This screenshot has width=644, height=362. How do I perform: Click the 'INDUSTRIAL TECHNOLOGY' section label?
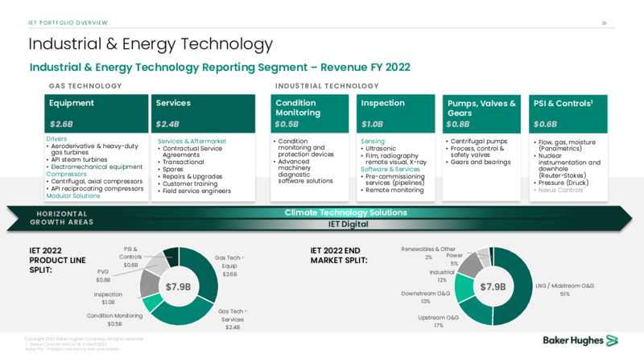[327, 86]
